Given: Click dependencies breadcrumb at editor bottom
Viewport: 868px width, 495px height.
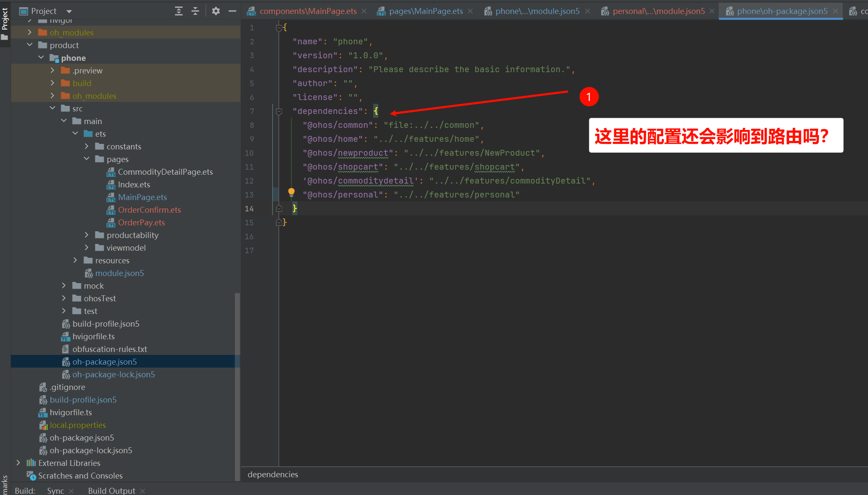Looking at the screenshot, I should [273, 474].
